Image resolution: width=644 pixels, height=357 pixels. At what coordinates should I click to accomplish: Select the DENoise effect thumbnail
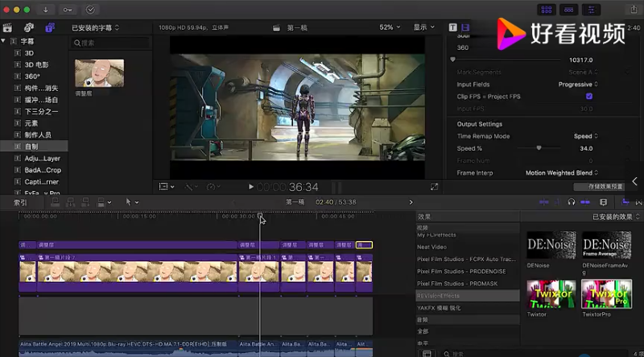coord(551,245)
